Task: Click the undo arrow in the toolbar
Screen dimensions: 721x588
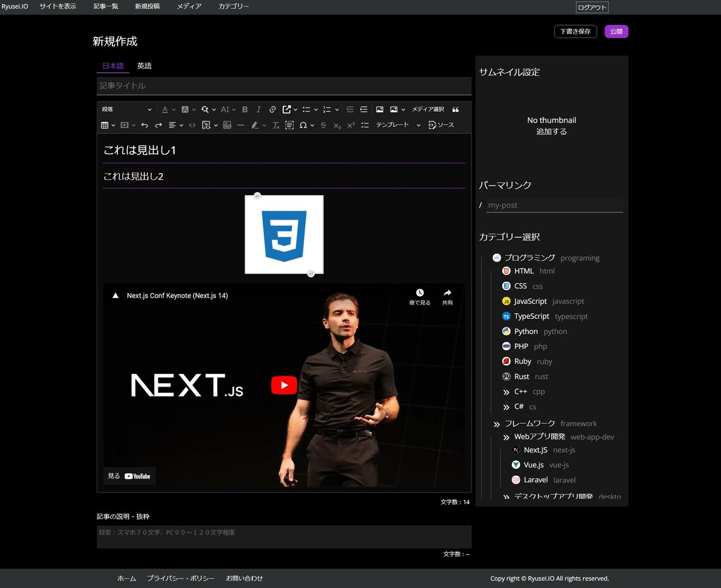Action: (145, 125)
